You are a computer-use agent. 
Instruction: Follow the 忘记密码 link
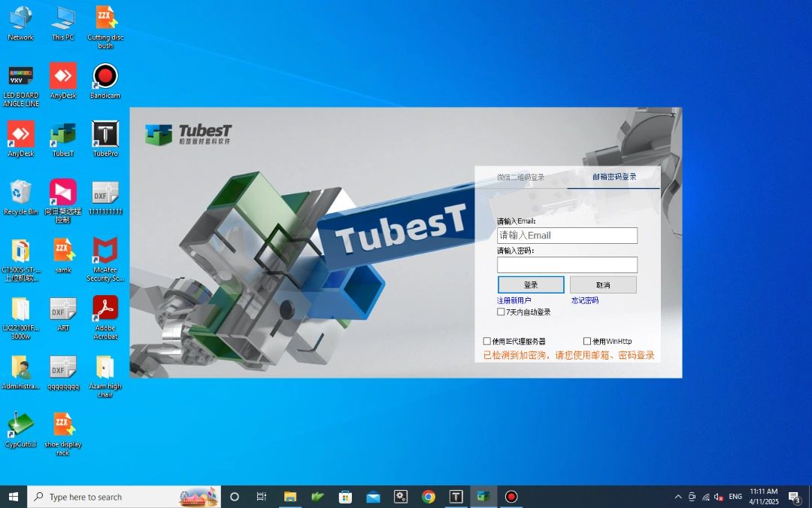tap(585, 300)
